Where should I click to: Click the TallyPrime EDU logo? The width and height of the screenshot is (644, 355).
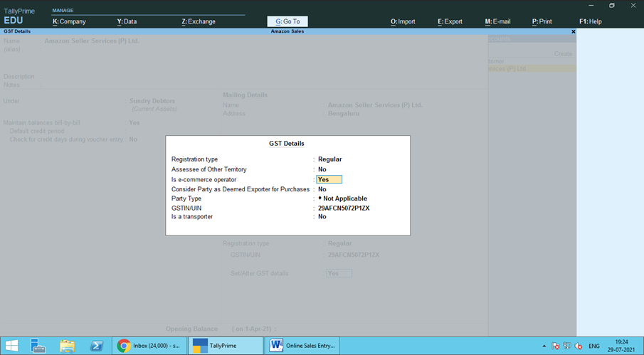click(19, 16)
